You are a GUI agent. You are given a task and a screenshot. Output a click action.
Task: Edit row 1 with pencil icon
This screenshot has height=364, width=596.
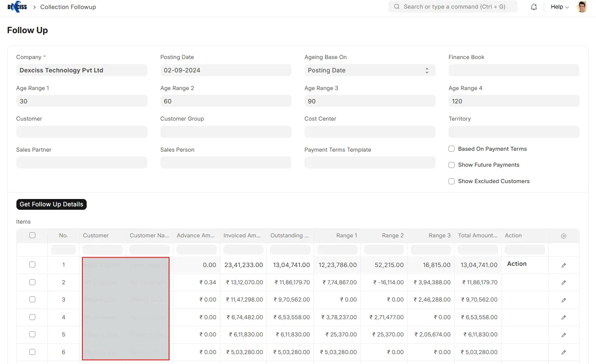pyautogui.click(x=564, y=265)
